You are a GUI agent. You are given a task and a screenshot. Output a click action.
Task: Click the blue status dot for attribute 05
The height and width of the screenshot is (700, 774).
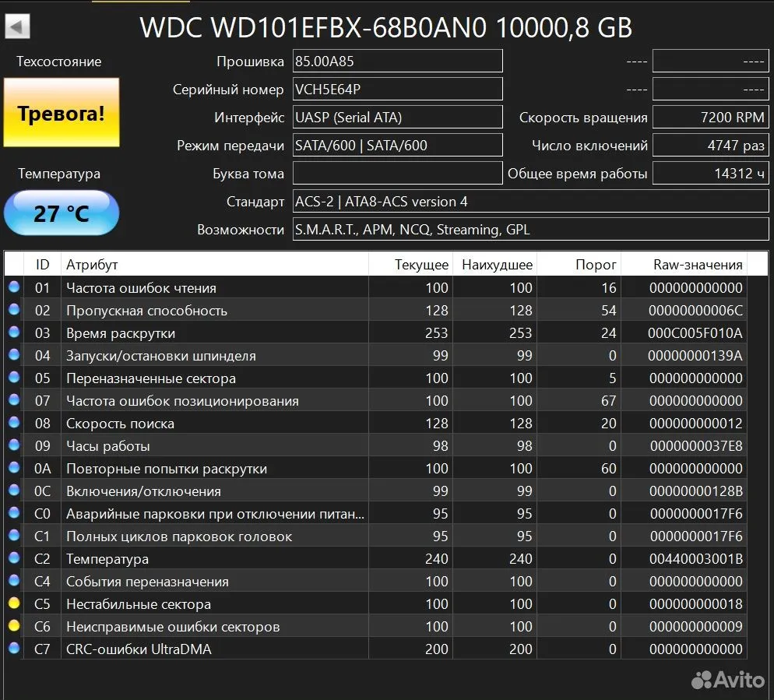[x=14, y=377]
